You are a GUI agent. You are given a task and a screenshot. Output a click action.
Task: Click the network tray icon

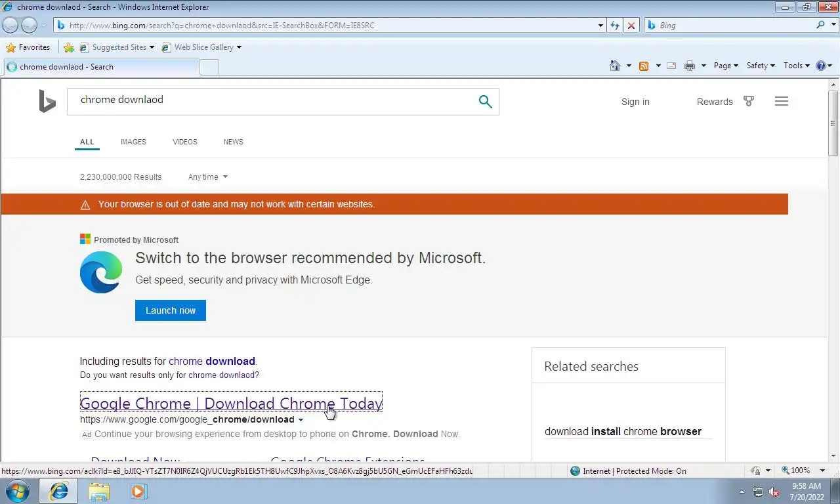(758, 492)
